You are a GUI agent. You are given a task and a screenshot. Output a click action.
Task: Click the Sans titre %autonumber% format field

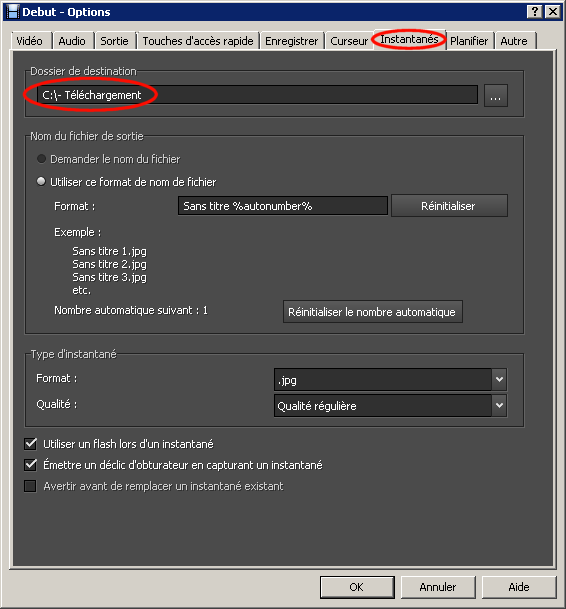pos(283,205)
